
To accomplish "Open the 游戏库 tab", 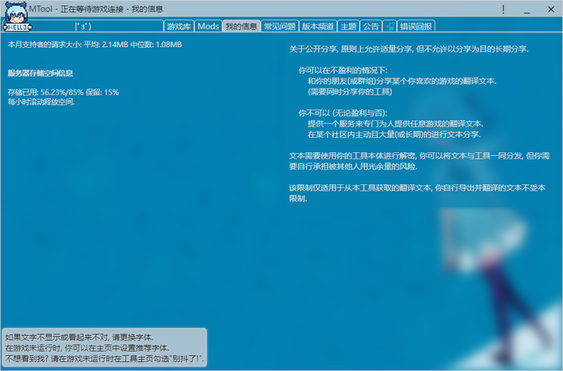I will click(179, 26).
